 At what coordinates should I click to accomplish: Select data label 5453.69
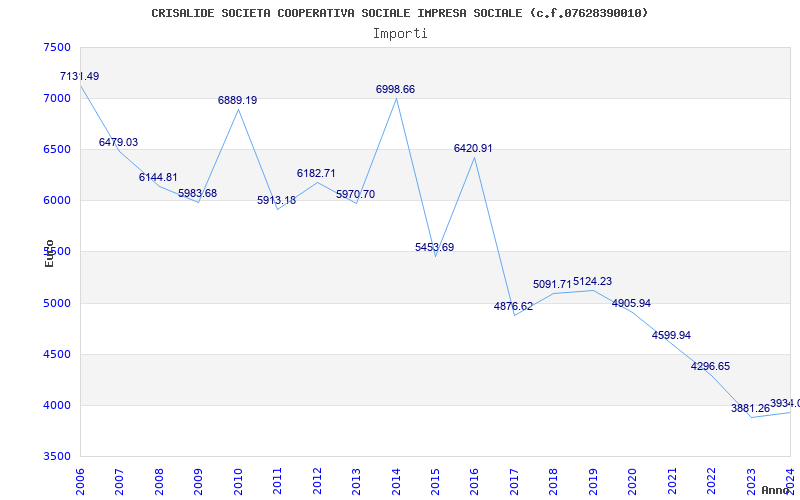click(435, 247)
